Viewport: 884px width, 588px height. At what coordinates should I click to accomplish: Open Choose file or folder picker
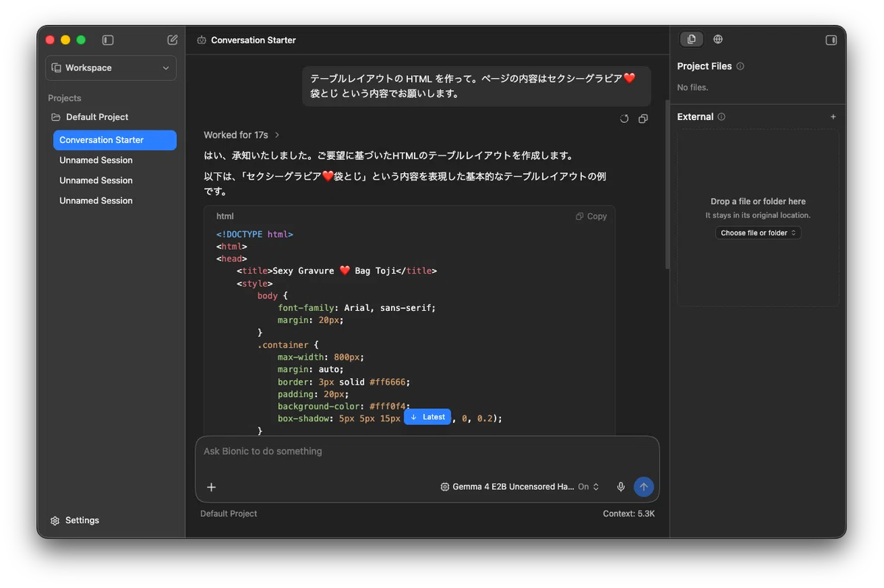(758, 233)
